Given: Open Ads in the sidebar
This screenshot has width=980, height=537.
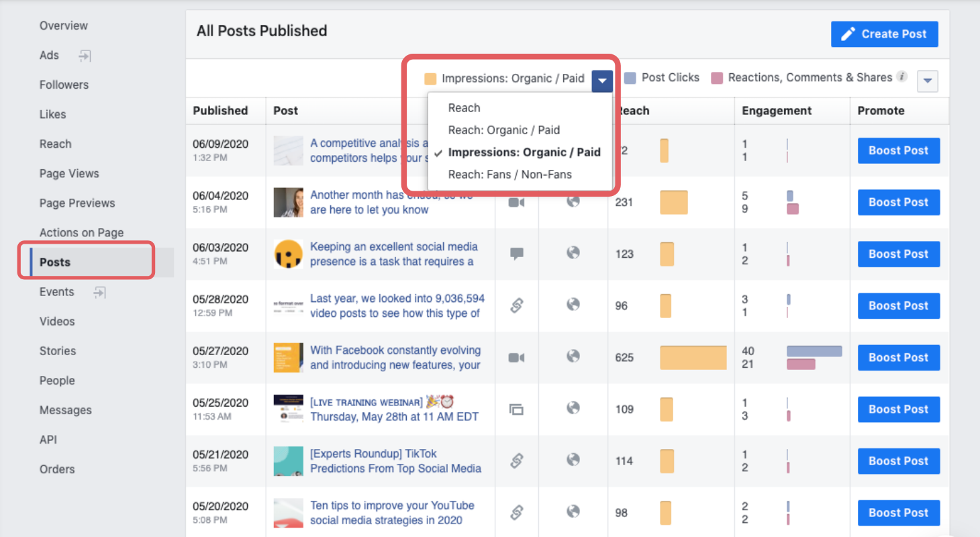Looking at the screenshot, I should click(49, 56).
